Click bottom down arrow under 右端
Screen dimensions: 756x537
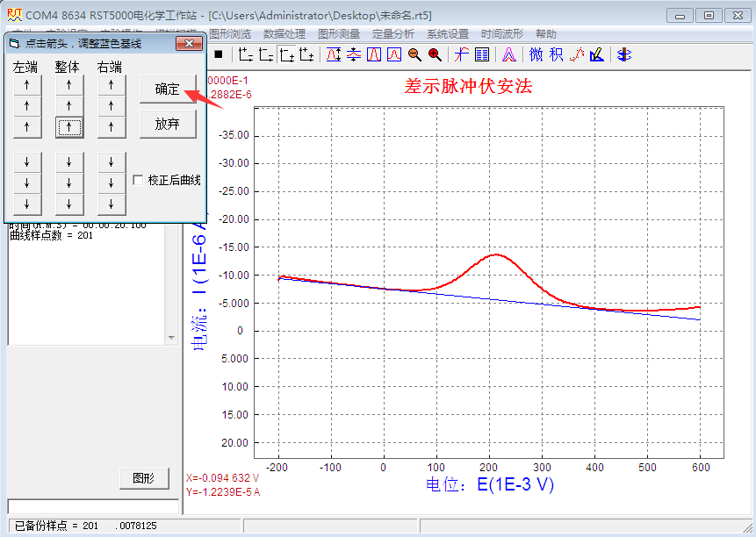point(112,204)
